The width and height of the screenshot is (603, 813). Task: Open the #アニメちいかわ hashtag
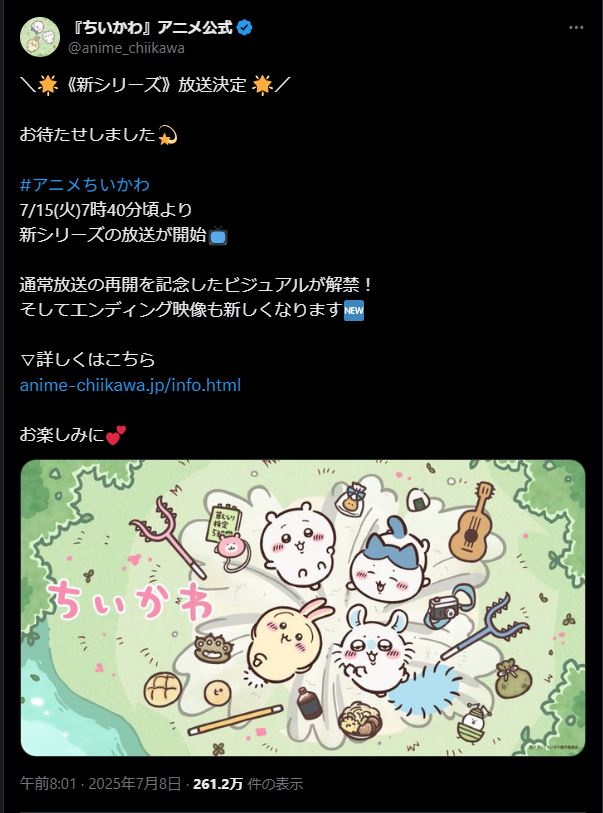(x=85, y=185)
